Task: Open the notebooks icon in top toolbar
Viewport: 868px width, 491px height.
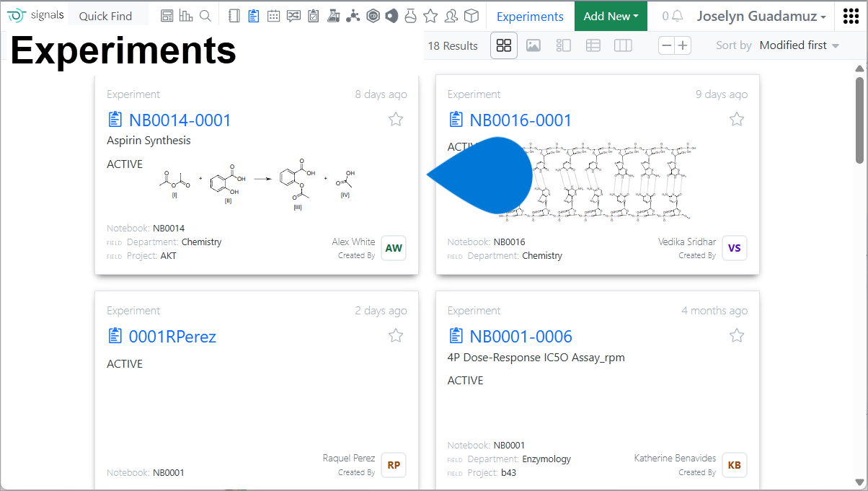Action: pyautogui.click(x=234, y=16)
